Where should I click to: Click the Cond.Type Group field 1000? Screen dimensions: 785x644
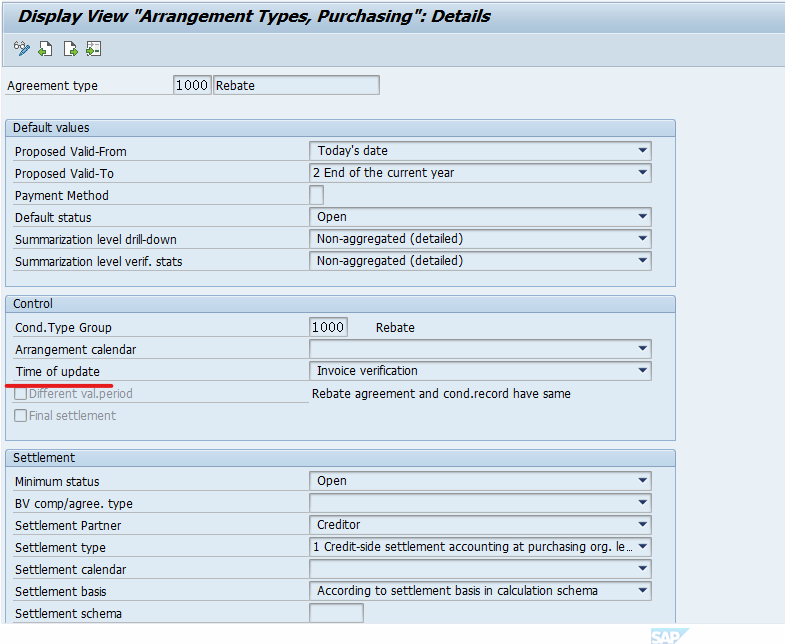point(328,327)
